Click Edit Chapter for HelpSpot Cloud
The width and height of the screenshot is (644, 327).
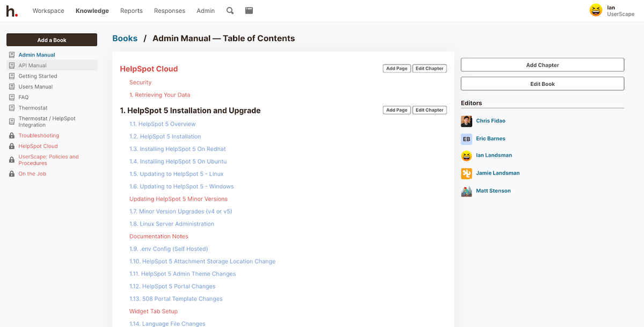tap(429, 69)
